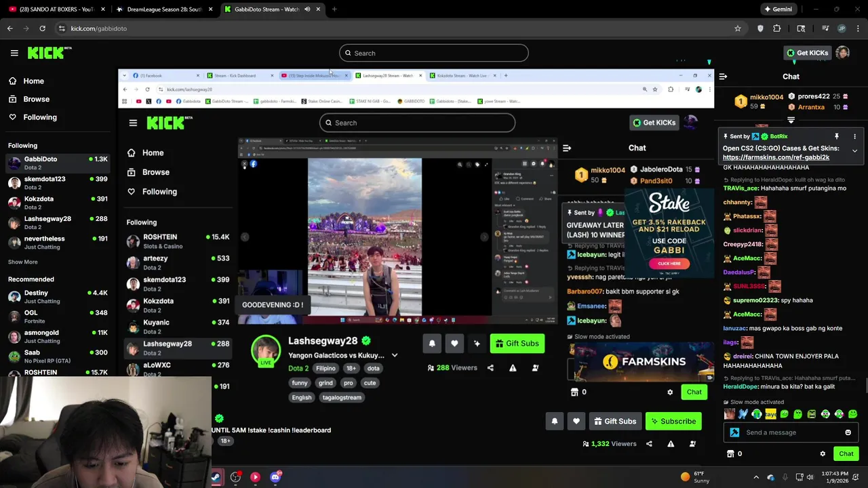This screenshot has height=488, width=868.
Task: Open Chrome media controls icon
Action: (825, 28)
